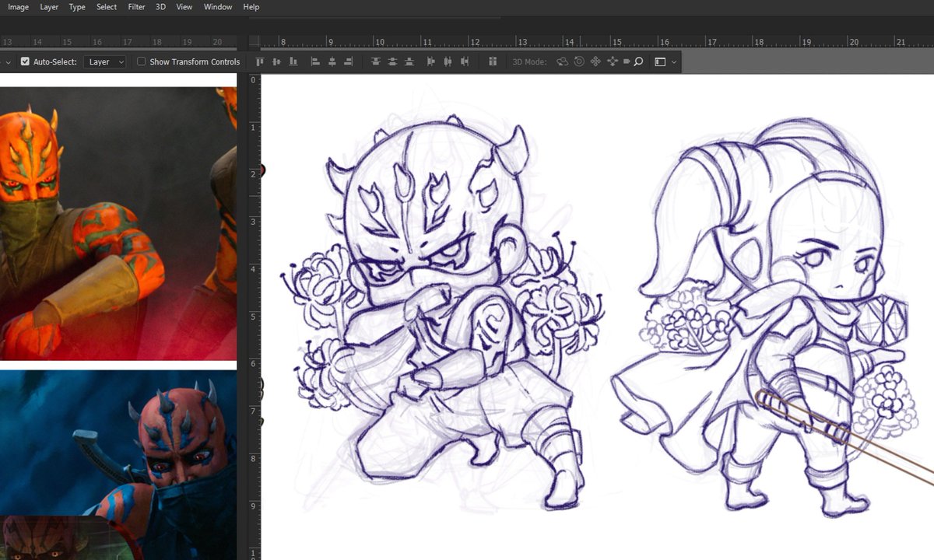Click Align top edges icon
Image resolution: width=934 pixels, height=560 pixels.
[x=260, y=61]
